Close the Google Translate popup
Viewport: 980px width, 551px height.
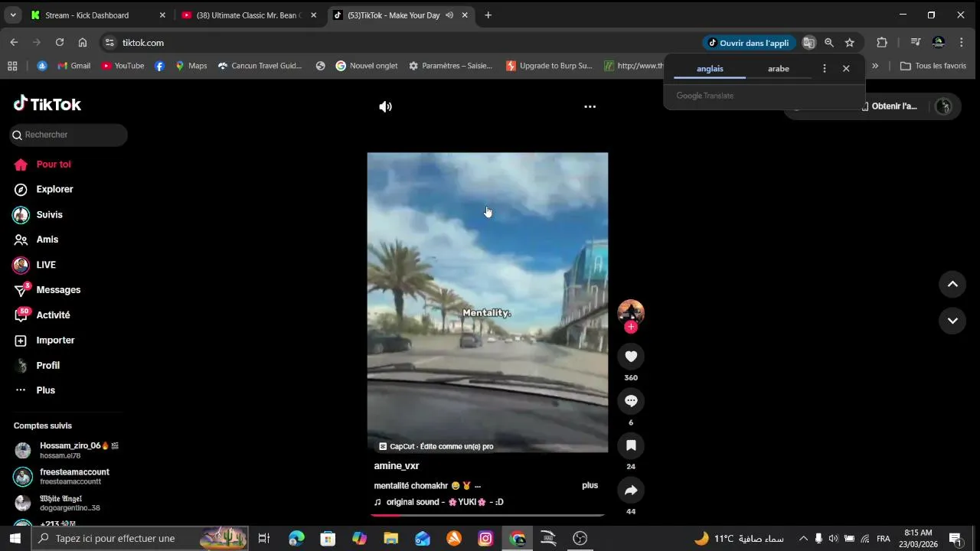[x=846, y=69]
